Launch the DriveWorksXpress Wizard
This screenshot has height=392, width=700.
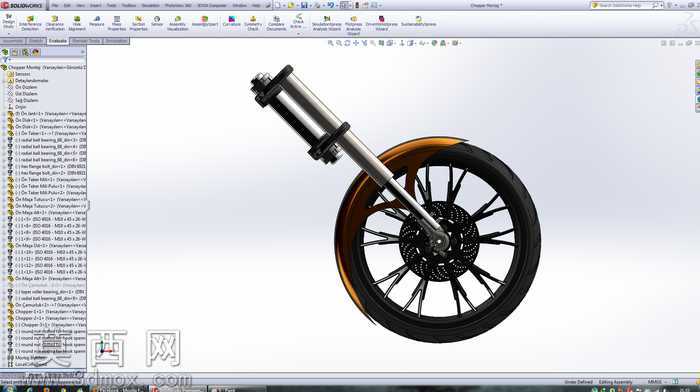pos(381,23)
